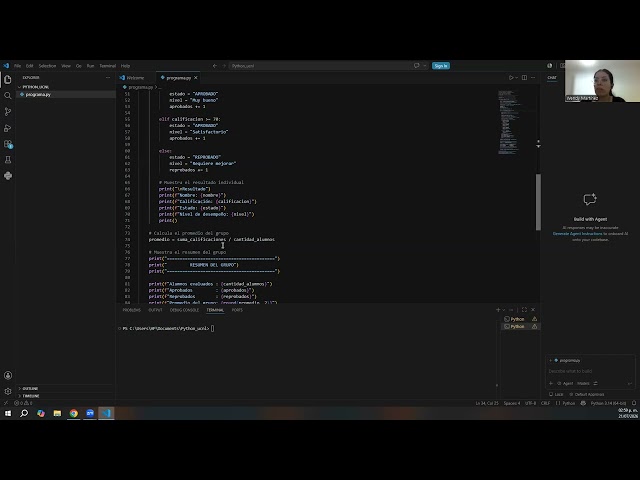Switch to the Output panel tab
Image resolution: width=640 pixels, height=480 pixels.
pos(155,310)
